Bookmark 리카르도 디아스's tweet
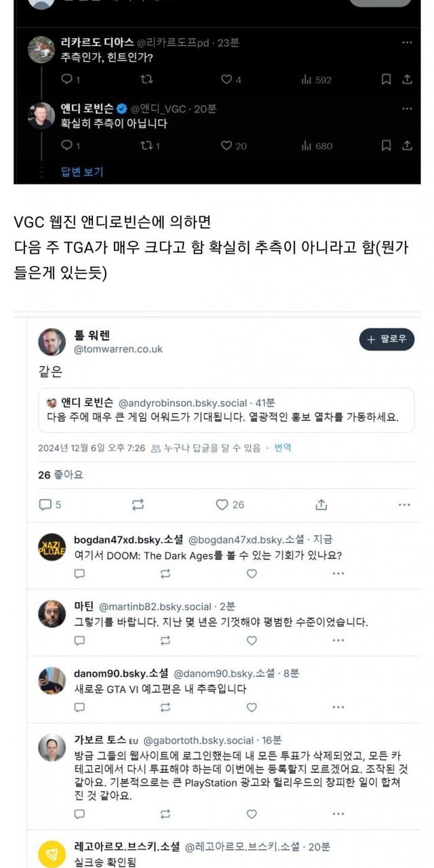Image resolution: width=434 pixels, height=868 pixels. point(386,79)
